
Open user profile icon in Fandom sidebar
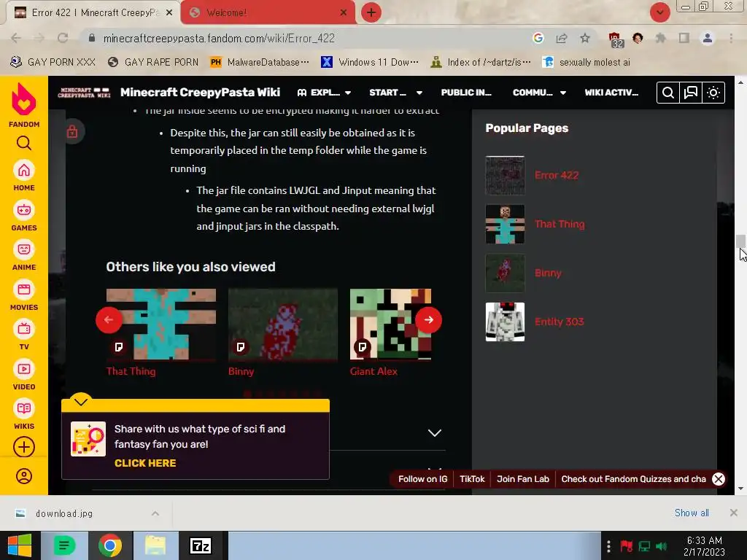click(24, 476)
